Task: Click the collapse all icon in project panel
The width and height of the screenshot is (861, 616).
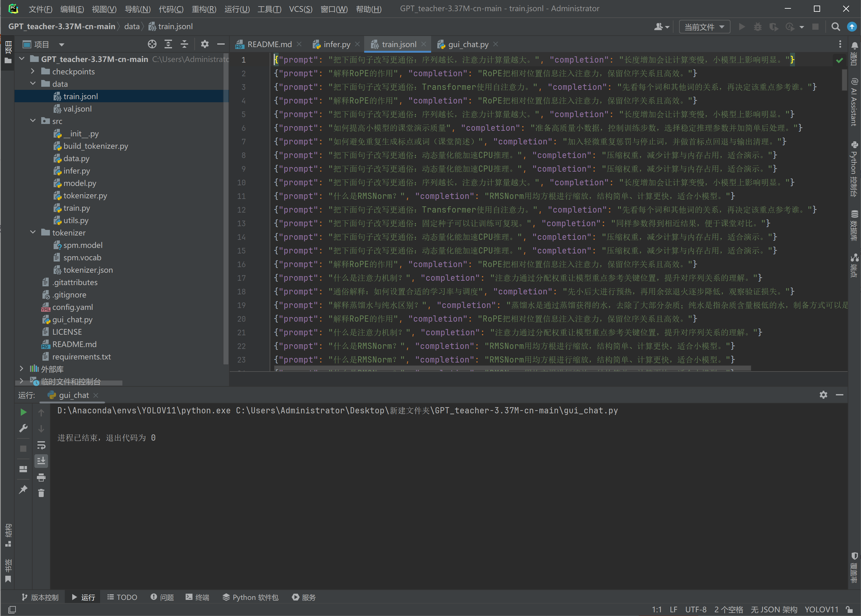Action: pos(184,44)
